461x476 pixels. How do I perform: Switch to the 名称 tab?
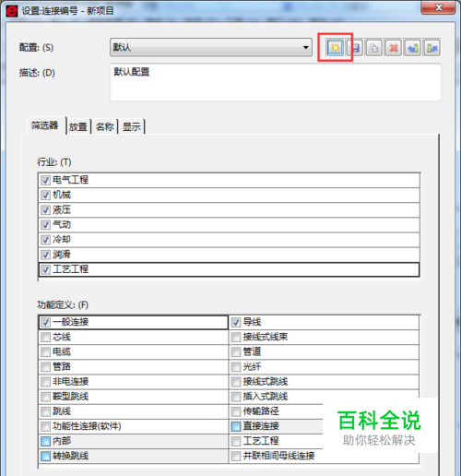pos(105,126)
